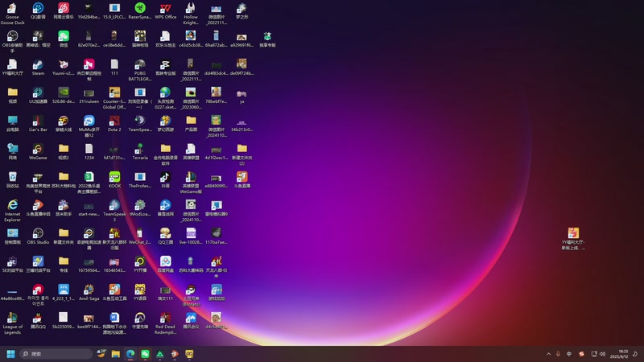
Task: Launch the WPS Office shortcut
Action: coord(166,11)
